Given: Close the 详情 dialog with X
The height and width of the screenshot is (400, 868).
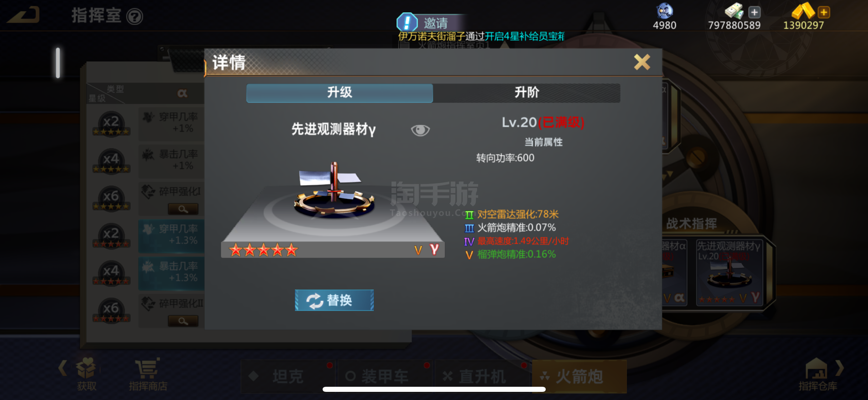Looking at the screenshot, I should click(x=642, y=62).
